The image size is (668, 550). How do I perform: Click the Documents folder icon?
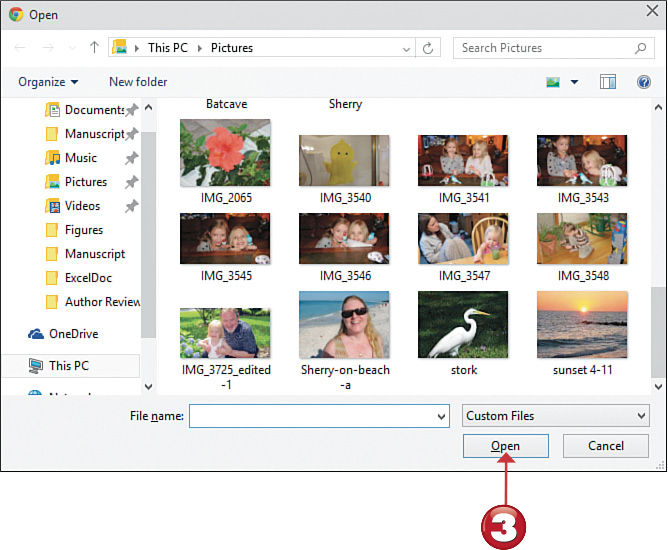pyautogui.click(x=52, y=110)
